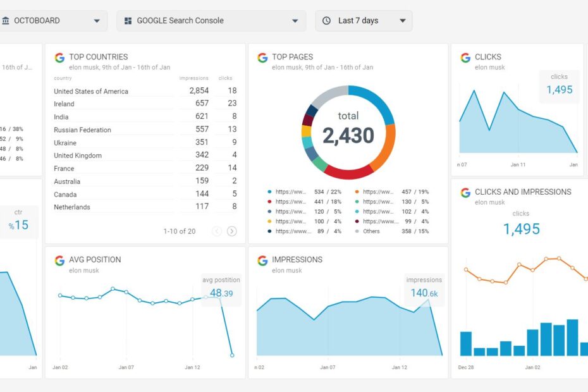Click the legend entry with 100 / 4%

coord(305,221)
